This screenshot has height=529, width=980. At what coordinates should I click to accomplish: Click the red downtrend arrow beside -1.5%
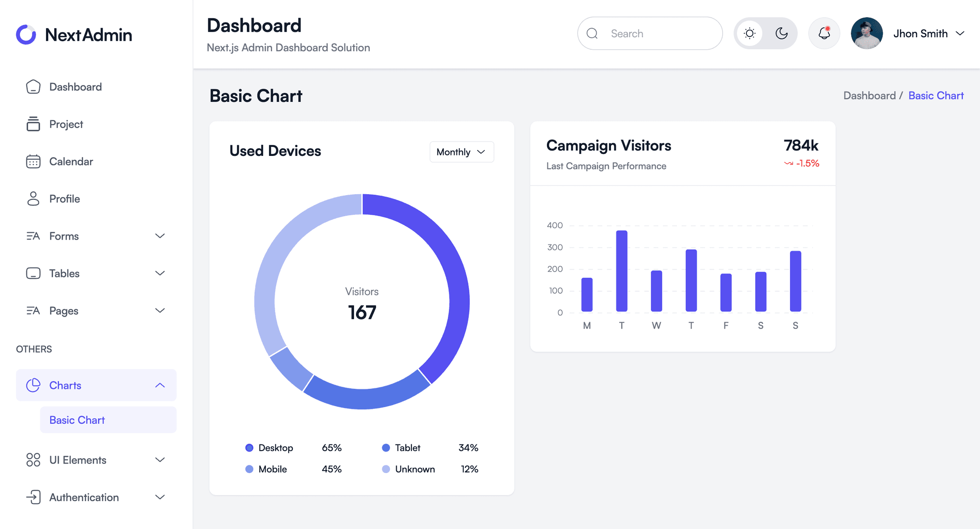click(789, 164)
